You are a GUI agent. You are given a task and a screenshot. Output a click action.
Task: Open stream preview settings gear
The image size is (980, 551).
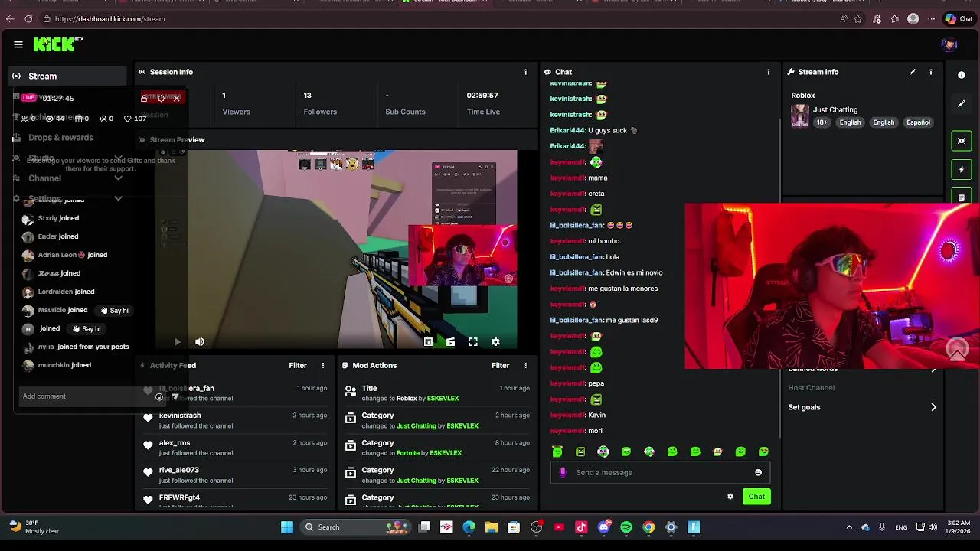pyautogui.click(x=495, y=342)
